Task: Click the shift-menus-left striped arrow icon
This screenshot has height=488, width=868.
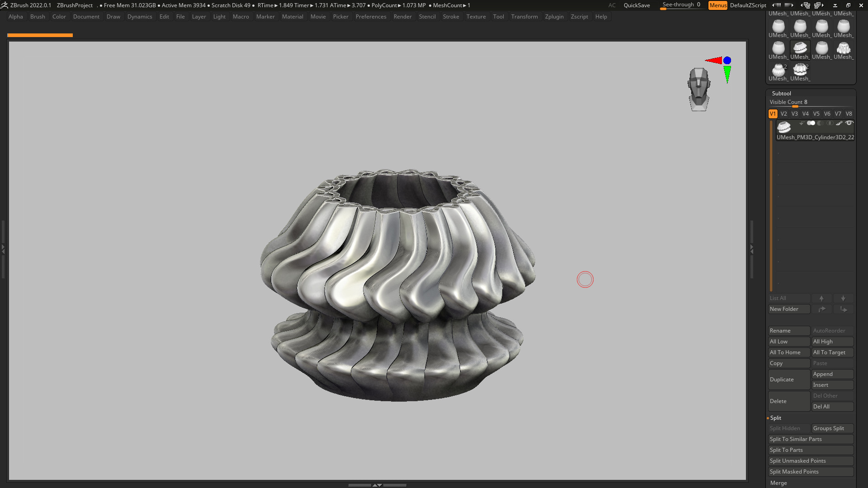Action: pyautogui.click(x=777, y=5)
